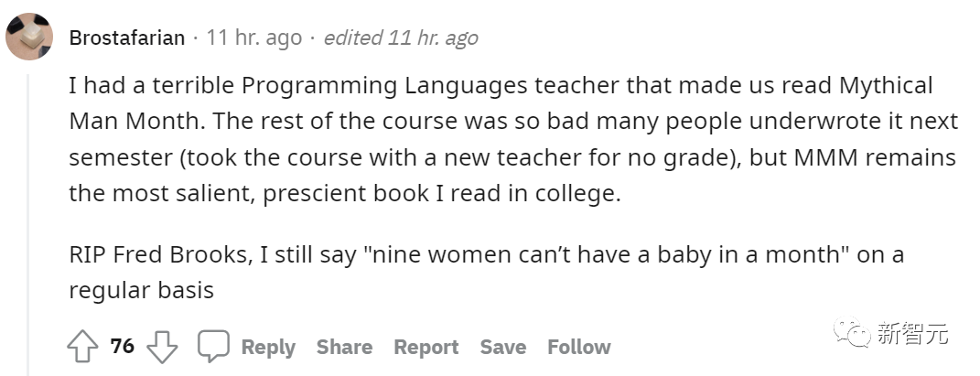Report this comment
This screenshot has width=980, height=376.
tap(425, 348)
